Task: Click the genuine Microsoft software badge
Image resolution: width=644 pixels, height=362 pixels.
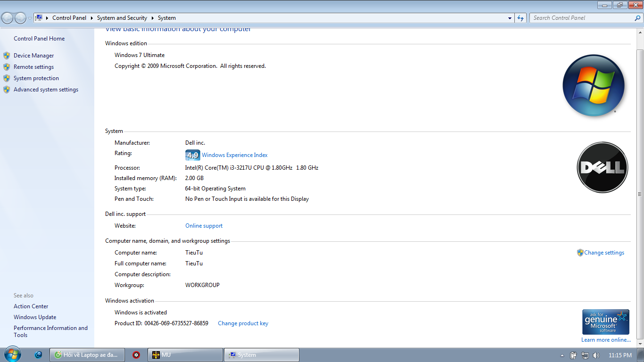Action: [x=606, y=322]
